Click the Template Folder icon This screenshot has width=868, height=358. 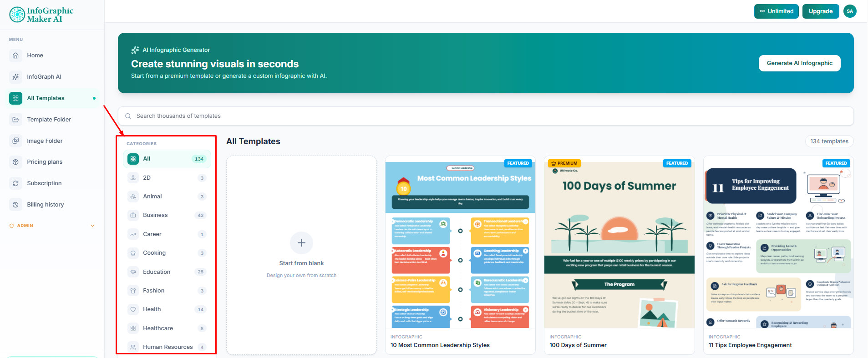click(15, 120)
